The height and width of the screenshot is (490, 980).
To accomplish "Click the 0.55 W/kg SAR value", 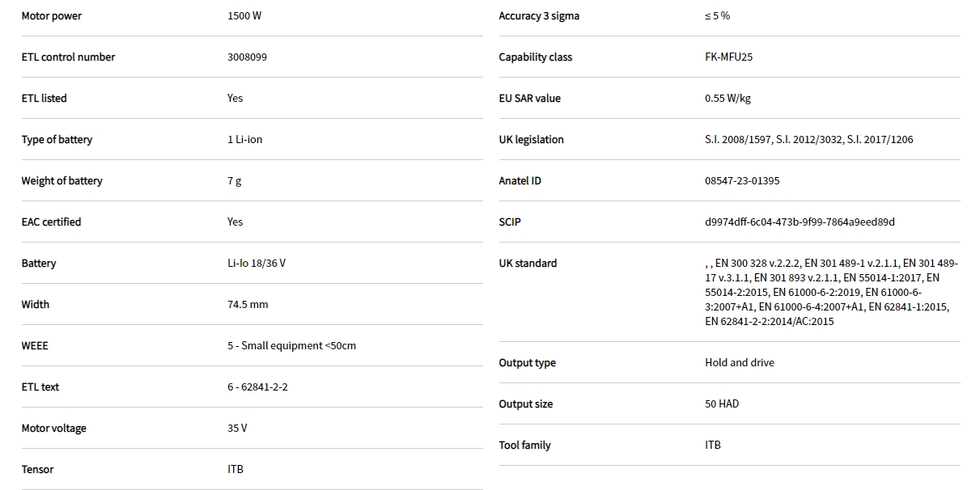I will pyautogui.click(x=728, y=99).
